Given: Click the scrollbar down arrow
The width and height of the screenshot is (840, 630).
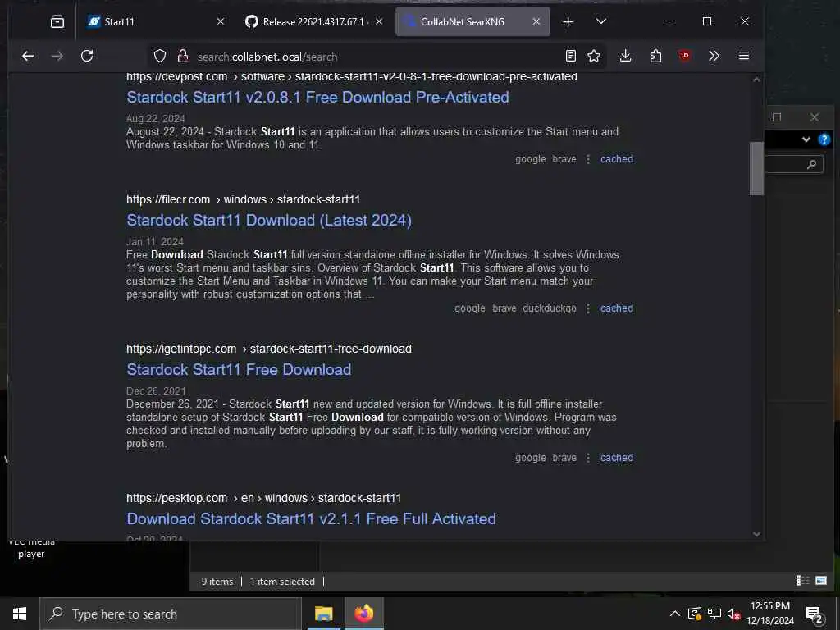Looking at the screenshot, I should coord(756,533).
